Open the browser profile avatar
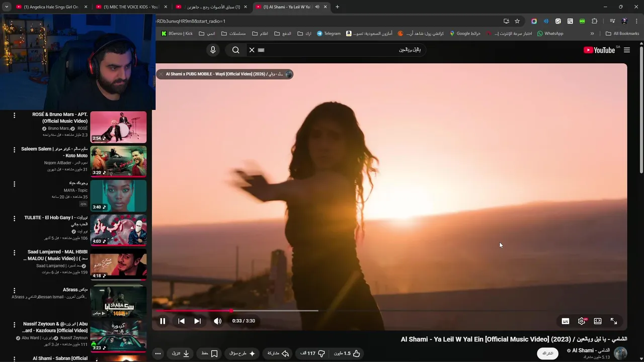644x362 pixels. (x=624, y=21)
